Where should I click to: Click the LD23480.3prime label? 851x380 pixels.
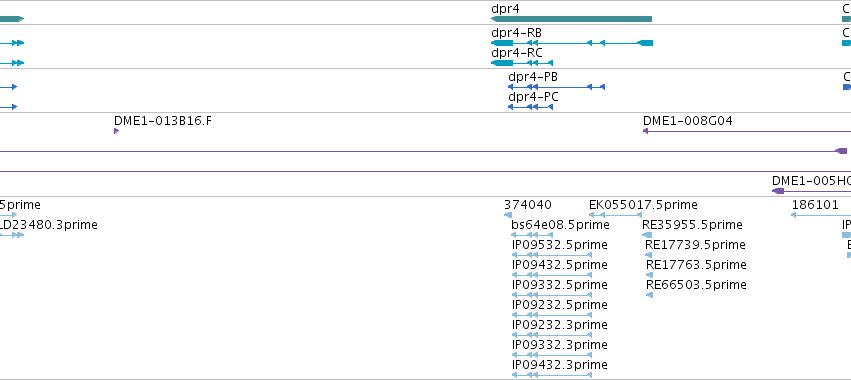tap(49, 225)
